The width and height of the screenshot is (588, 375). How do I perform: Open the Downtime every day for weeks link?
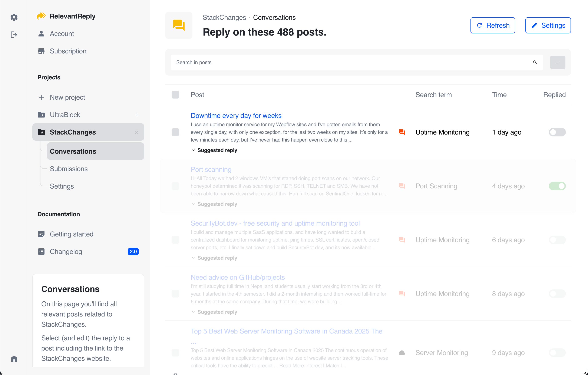pos(236,116)
